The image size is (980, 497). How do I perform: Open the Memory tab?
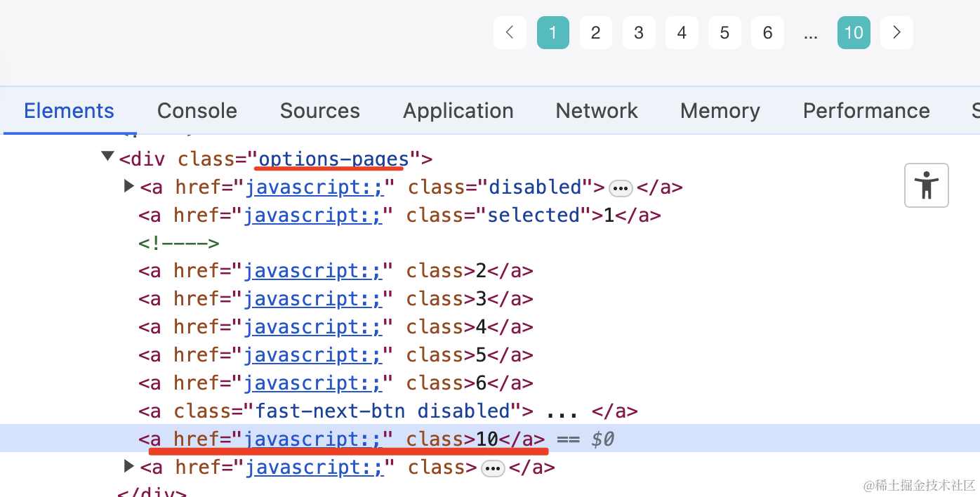click(720, 111)
